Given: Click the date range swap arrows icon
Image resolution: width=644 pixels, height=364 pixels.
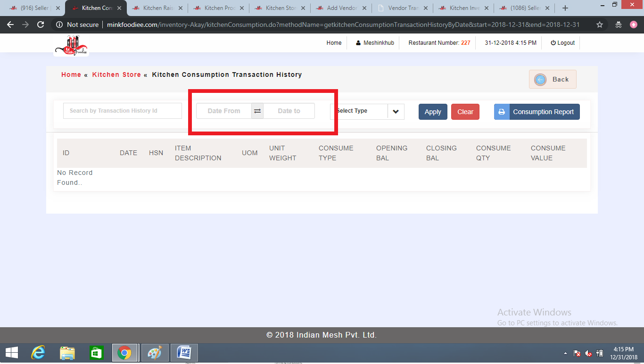Looking at the screenshot, I should click(257, 111).
